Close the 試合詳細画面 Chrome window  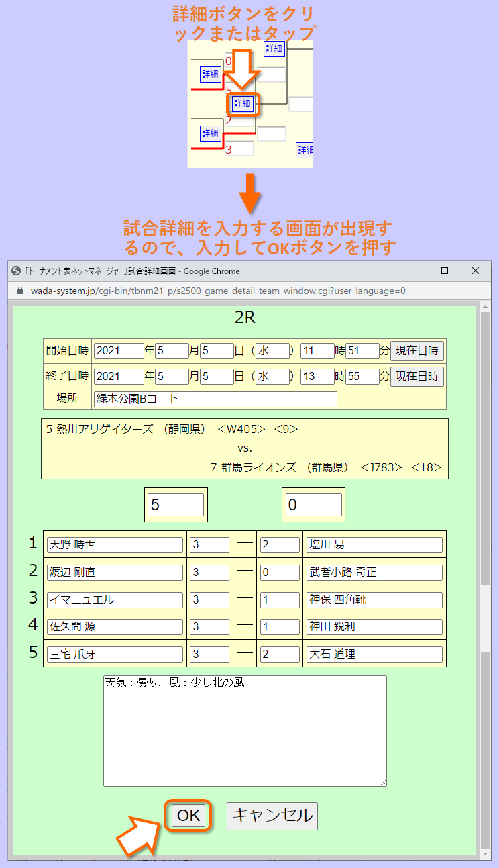[x=476, y=271]
